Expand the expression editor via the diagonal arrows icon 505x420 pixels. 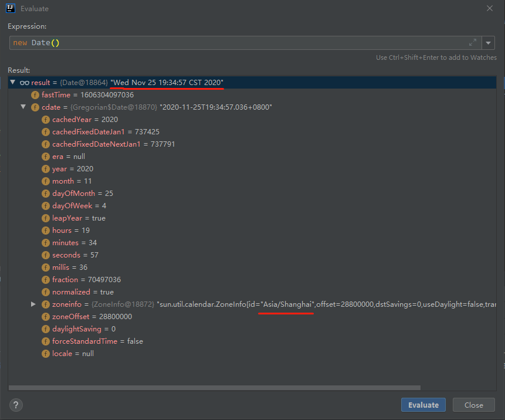click(473, 42)
